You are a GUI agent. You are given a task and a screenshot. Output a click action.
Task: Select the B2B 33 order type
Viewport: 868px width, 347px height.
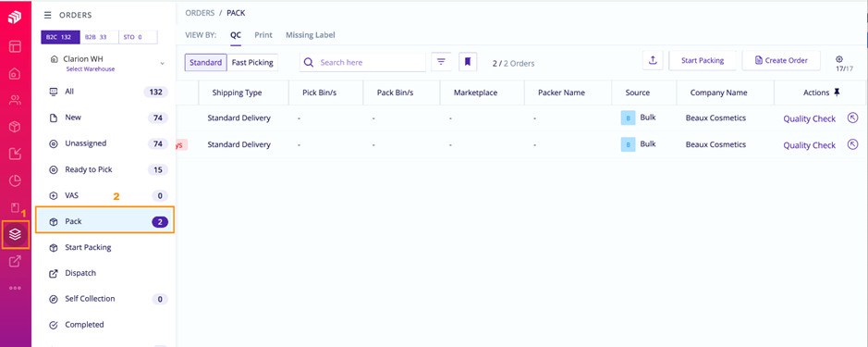99,37
